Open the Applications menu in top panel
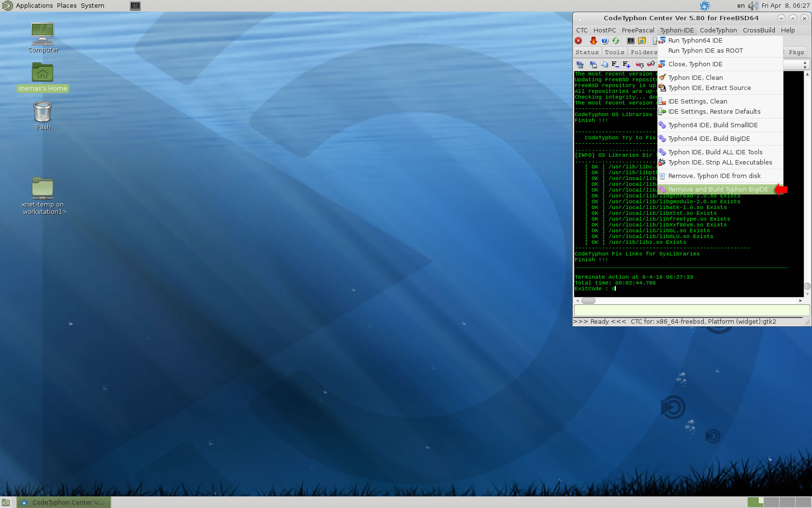 coord(34,6)
